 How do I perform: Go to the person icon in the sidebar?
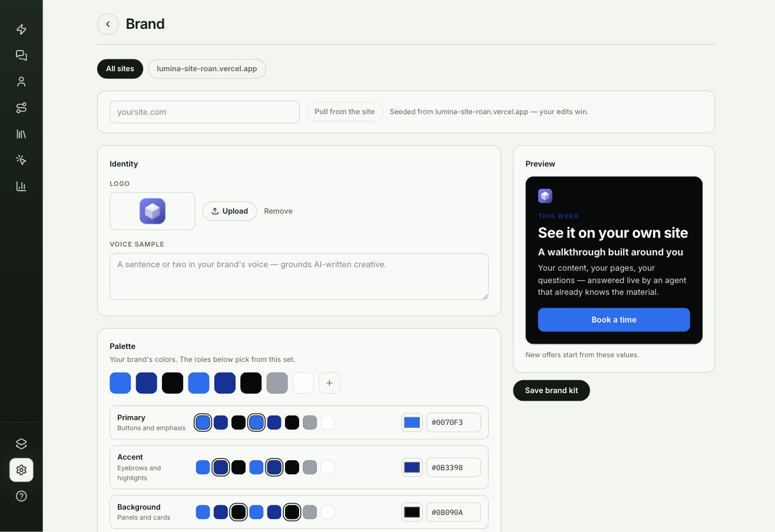click(x=21, y=82)
